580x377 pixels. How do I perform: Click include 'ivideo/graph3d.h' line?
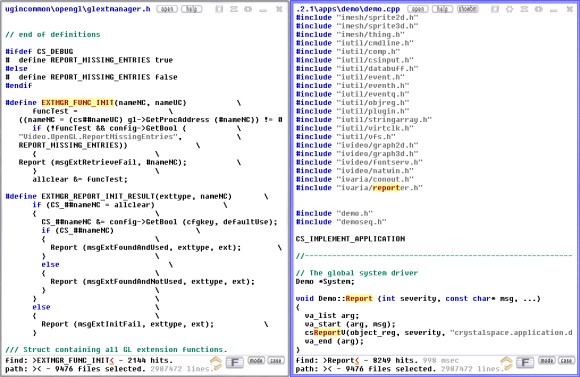(x=357, y=154)
